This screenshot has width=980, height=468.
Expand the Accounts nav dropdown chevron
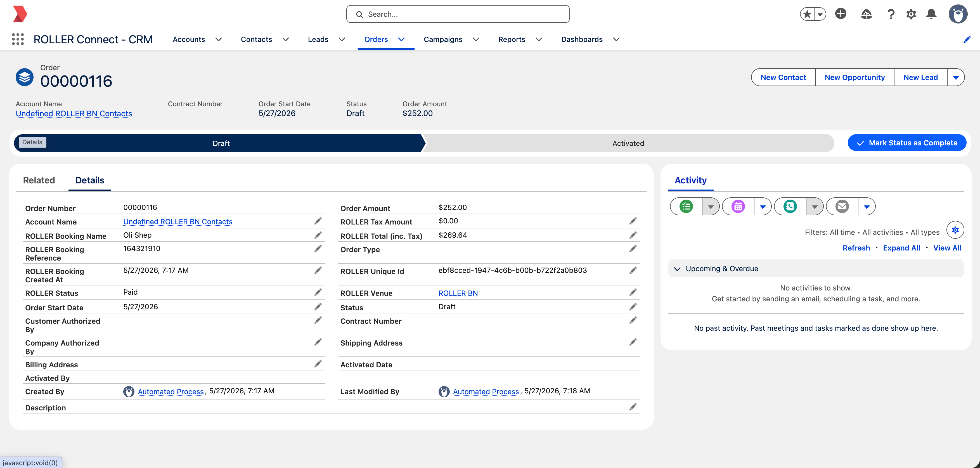pyautogui.click(x=218, y=40)
